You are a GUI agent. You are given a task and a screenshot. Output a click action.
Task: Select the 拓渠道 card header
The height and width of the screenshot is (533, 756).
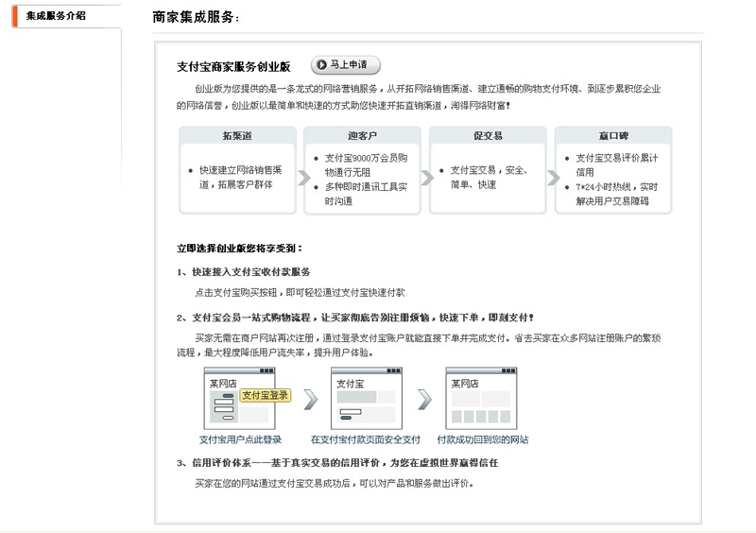237,135
